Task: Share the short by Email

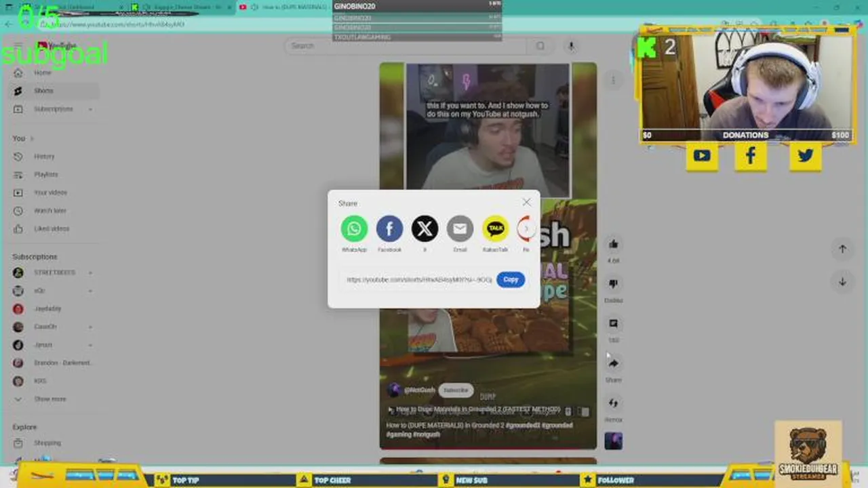Action: [460, 228]
